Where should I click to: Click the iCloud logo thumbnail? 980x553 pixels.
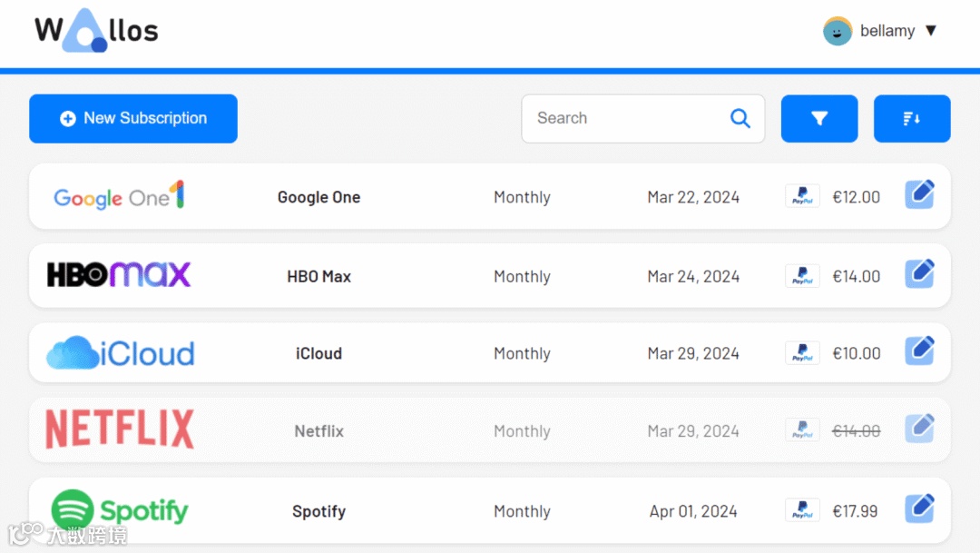coord(120,353)
